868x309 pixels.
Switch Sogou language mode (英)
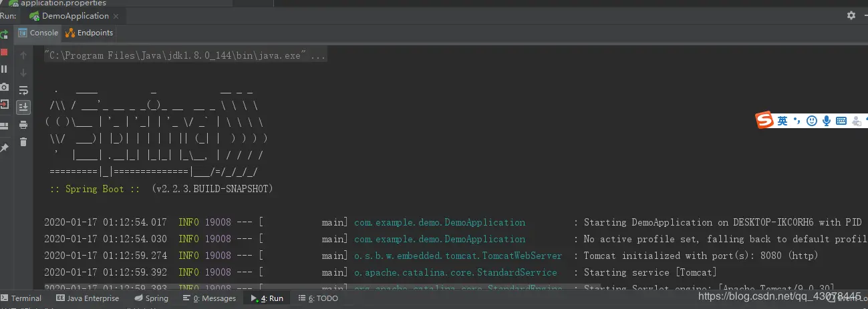click(782, 121)
